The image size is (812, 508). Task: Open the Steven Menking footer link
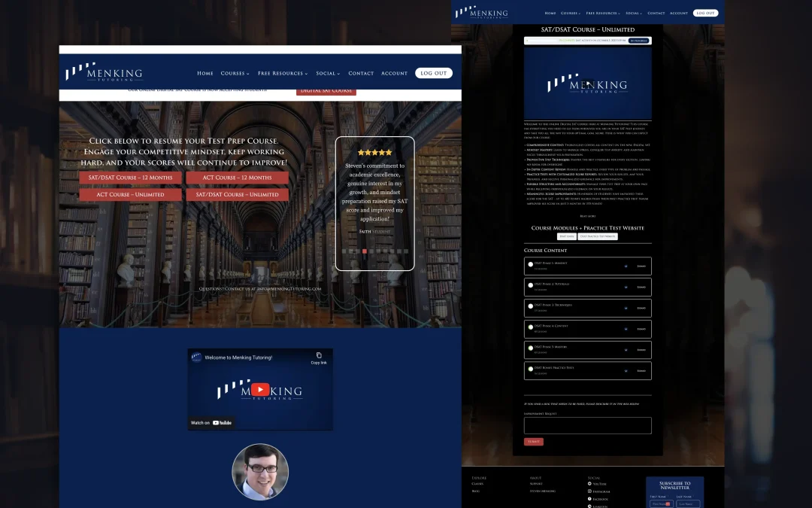(x=543, y=491)
